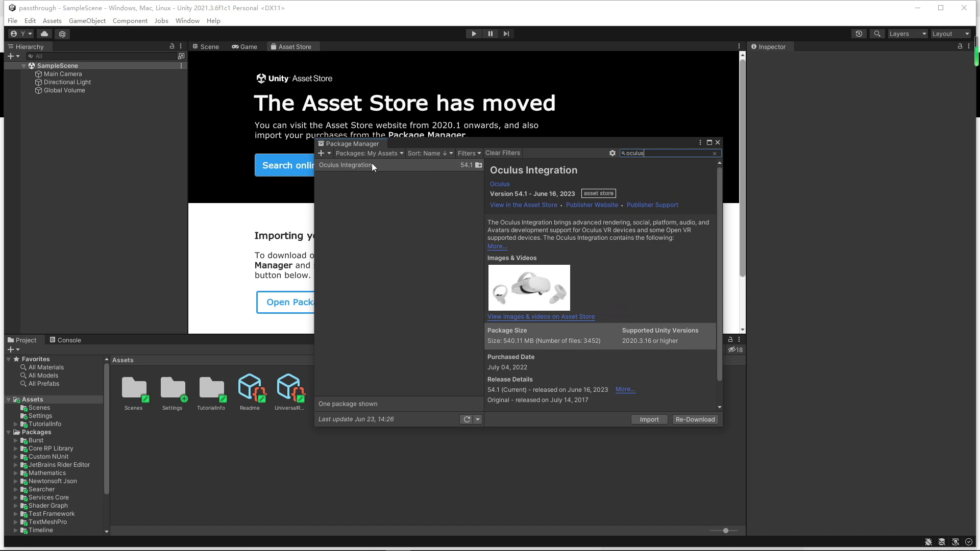Click the Hierarchy add (+) dropdown
This screenshot has width=980, height=551.
[x=13, y=56]
